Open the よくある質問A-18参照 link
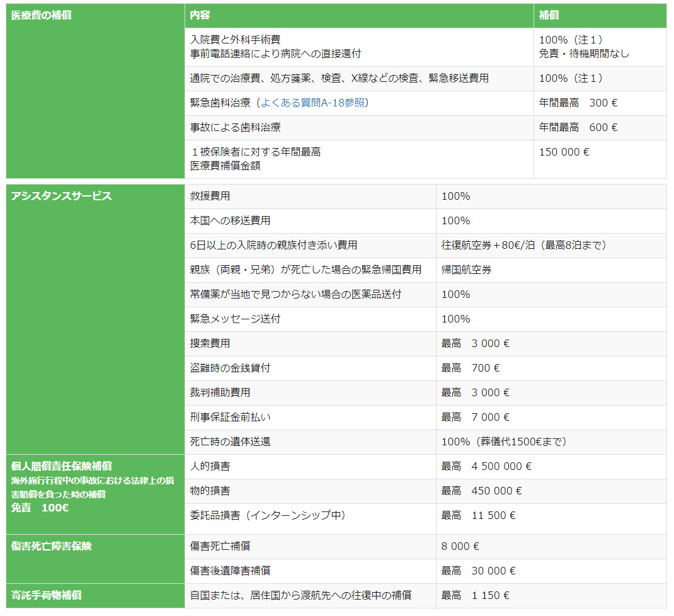This screenshot has height=616, width=674. click(x=312, y=103)
